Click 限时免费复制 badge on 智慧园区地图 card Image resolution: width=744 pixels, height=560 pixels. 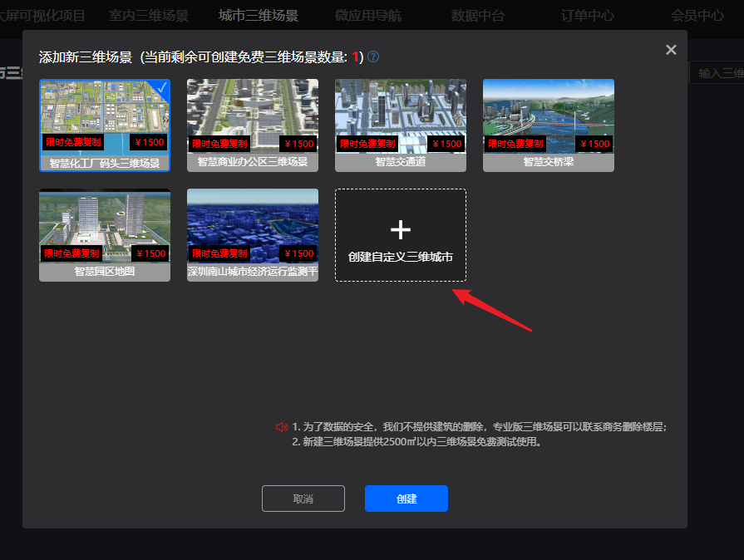71,253
